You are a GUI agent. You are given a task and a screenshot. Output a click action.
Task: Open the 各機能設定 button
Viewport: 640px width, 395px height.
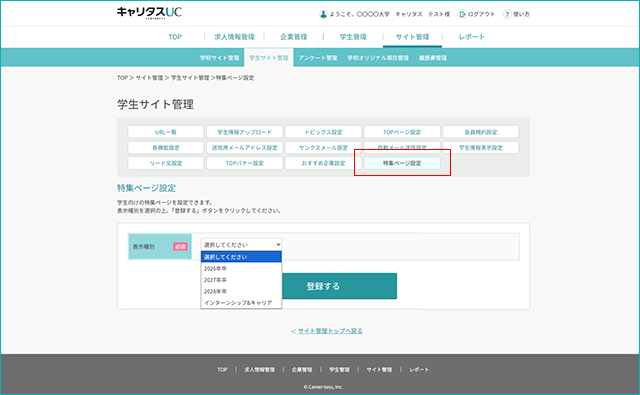tap(166, 148)
